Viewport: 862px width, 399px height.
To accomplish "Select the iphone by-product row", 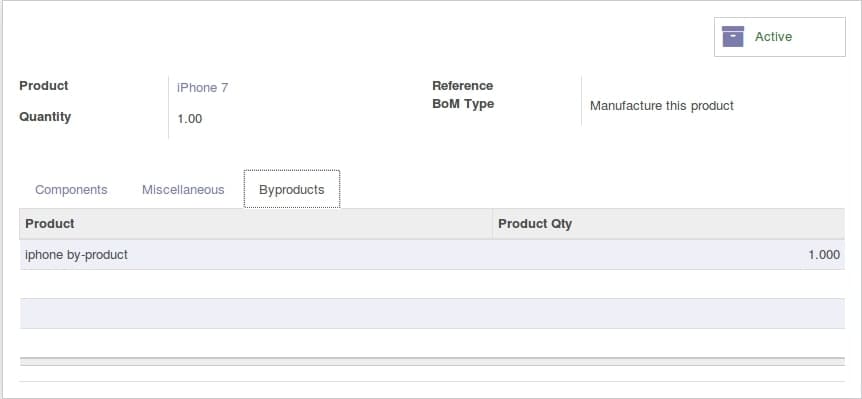I will click(432, 254).
